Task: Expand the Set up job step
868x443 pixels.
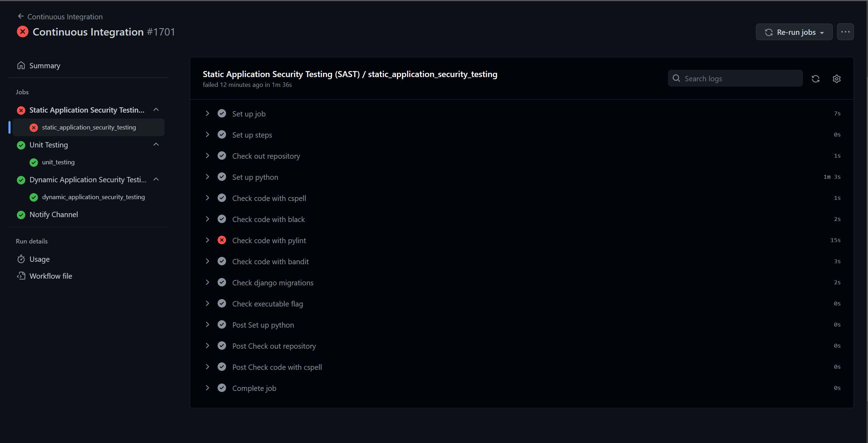Action: (x=207, y=113)
